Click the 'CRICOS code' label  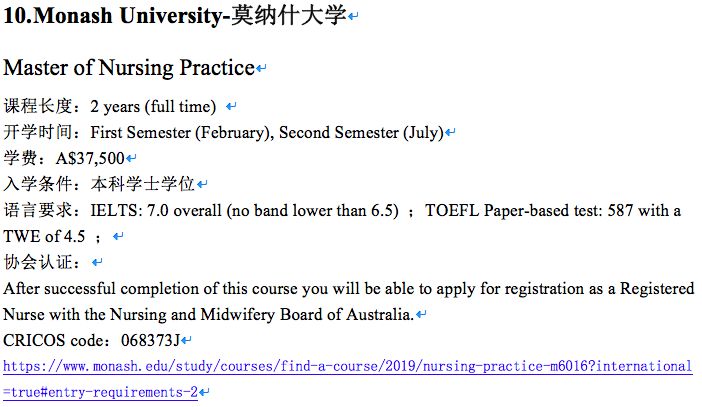coord(53,340)
